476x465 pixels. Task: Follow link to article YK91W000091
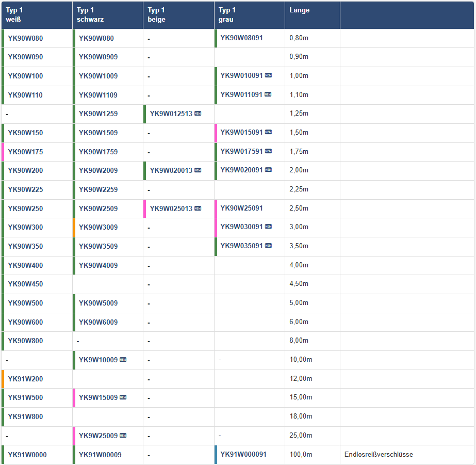tap(243, 454)
